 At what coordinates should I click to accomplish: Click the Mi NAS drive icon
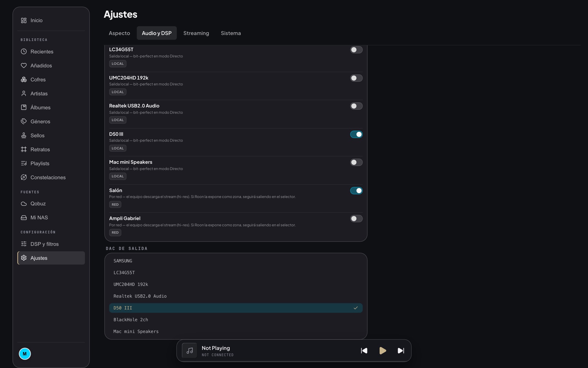(24, 217)
